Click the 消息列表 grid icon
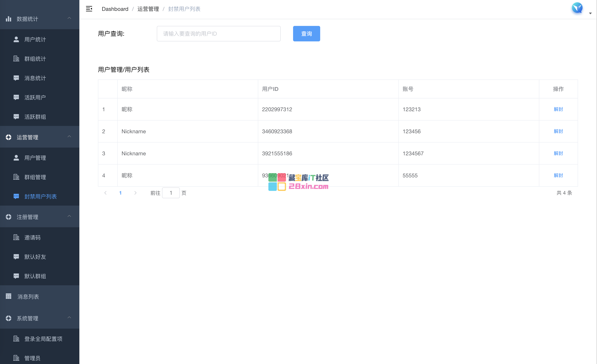This screenshot has height=364, width=597. point(9,296)
